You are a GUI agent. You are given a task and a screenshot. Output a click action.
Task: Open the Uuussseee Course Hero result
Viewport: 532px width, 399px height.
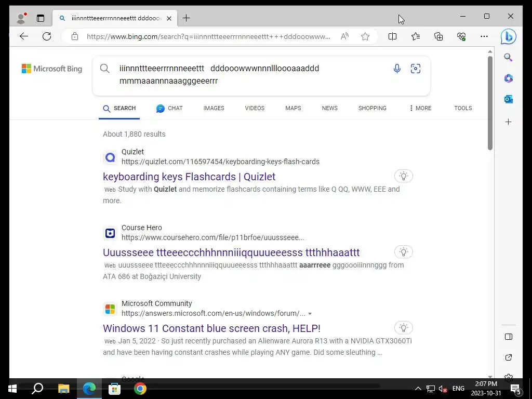pos(231,252)
